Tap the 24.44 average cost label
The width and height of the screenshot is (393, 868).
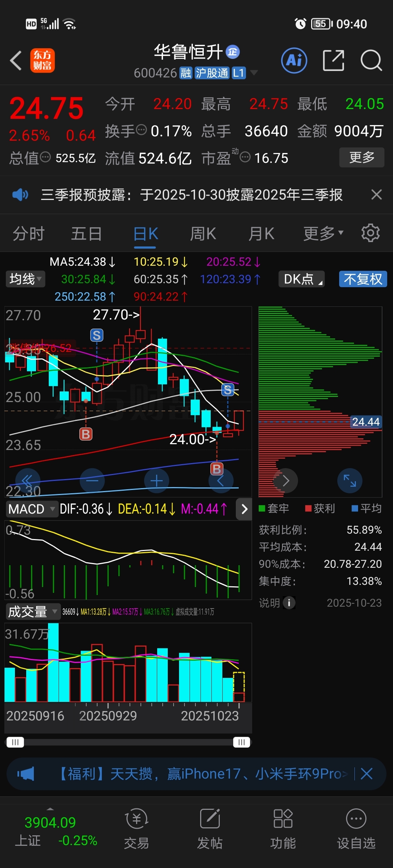click(x=366, y=422)
